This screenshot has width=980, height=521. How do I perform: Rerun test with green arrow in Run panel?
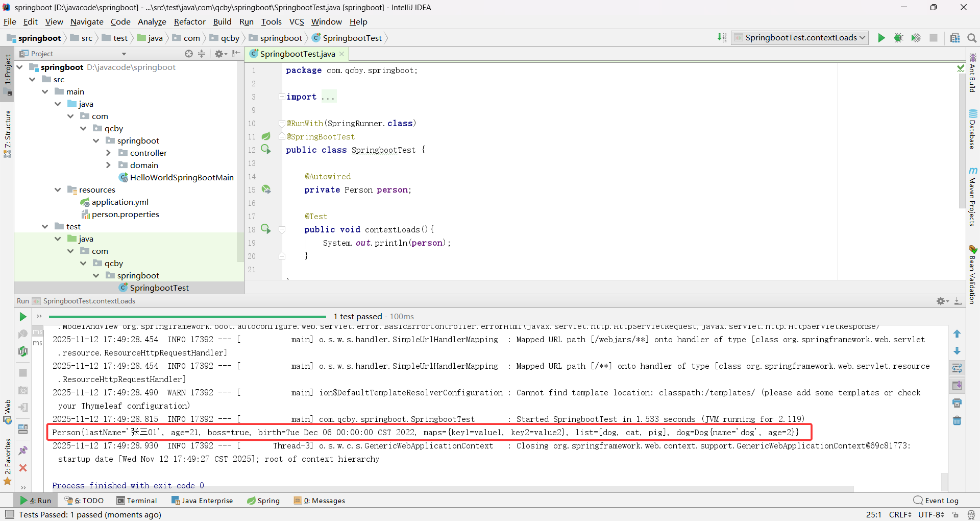point(23,317)
